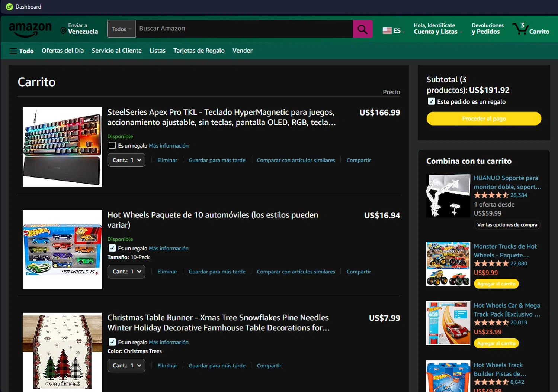Check gift box for SteelSeries keyboard
The height and width of the screenshot is (392, 558).
coord(112,146)
